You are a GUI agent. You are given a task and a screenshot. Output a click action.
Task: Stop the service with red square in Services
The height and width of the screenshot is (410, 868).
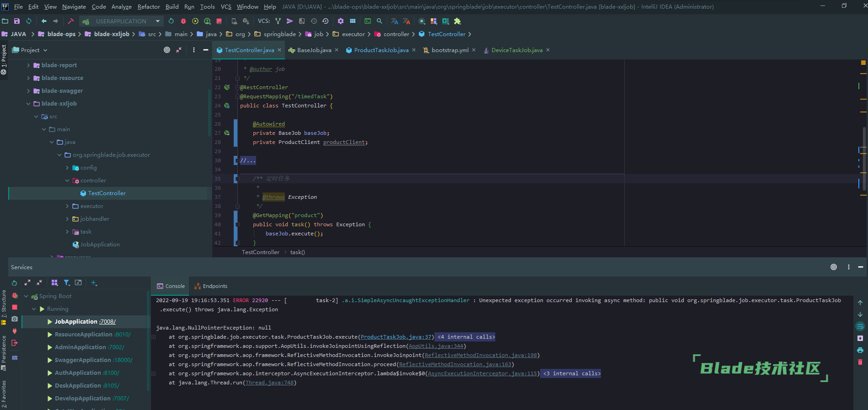pyautogui.click(x=15, y=307)
